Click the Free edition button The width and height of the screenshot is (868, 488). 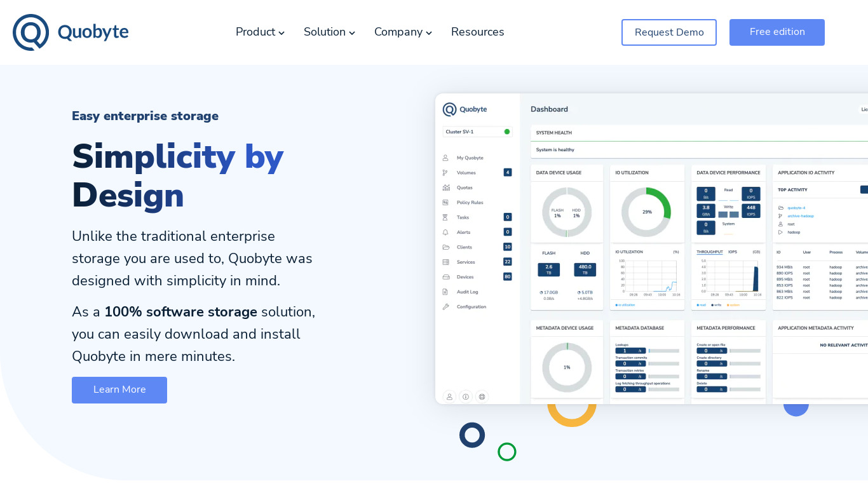777,32
